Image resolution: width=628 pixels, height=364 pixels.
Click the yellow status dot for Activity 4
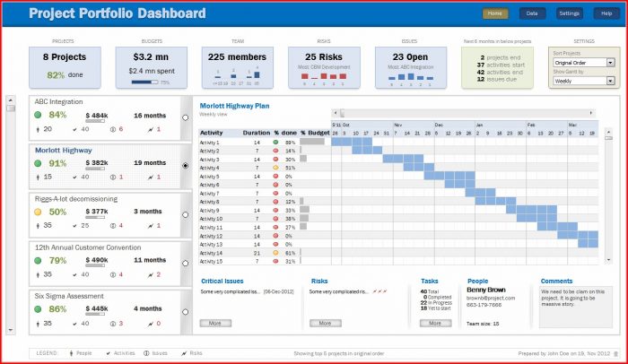click(x=275, y=168)
